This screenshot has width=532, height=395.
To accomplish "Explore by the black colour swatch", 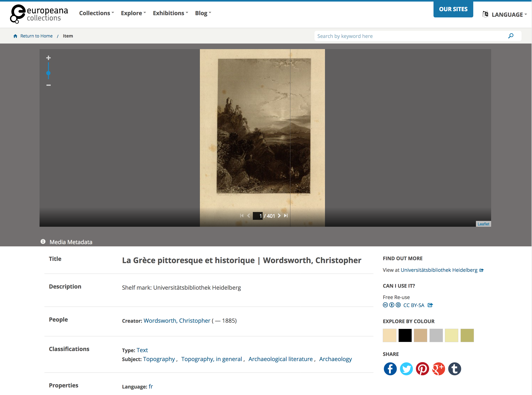I will [x=405, y=335].
